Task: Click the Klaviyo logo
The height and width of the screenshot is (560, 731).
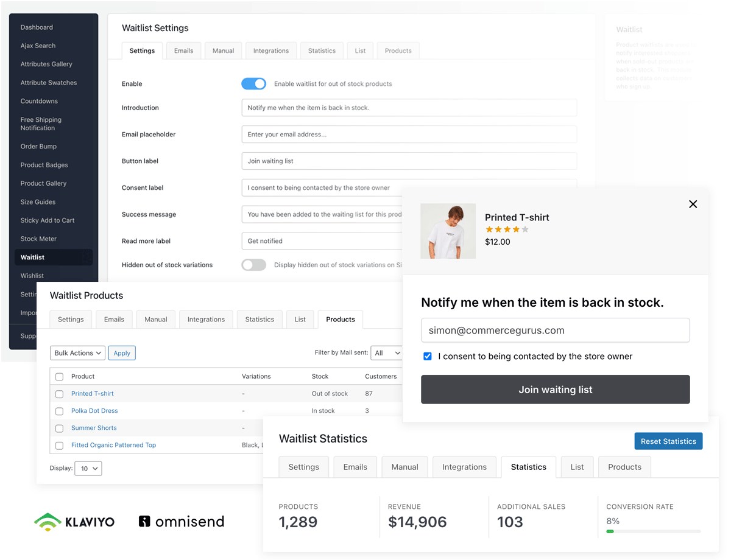Action: (74, 522)
